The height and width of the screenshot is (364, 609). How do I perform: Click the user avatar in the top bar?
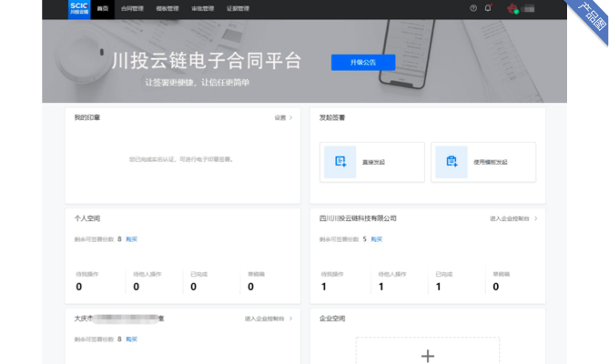(513, 8)
